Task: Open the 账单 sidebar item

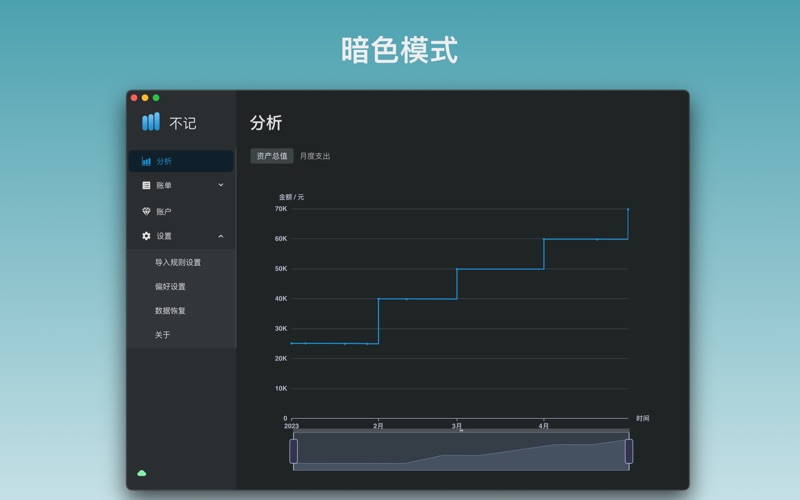Action: (x=181, y=185)
